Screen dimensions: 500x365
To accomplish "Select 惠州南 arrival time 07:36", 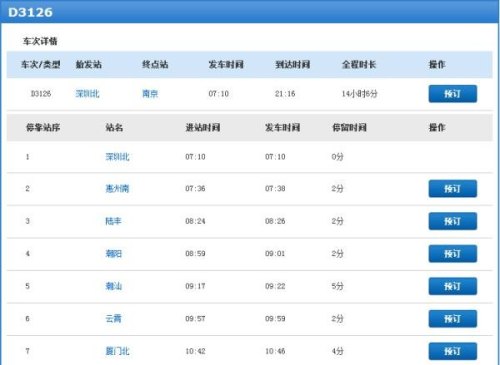I will click(195, 189).
